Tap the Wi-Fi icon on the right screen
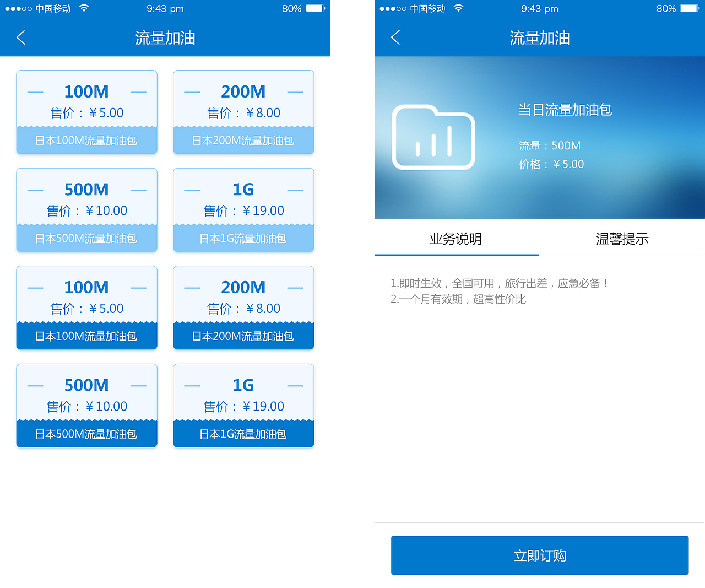The width and height of the screenshot is (705, 588). (x=458, y=8)
